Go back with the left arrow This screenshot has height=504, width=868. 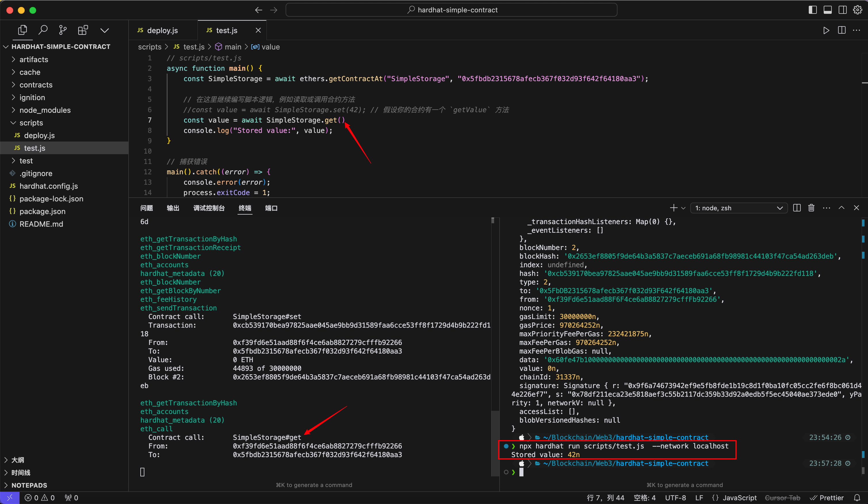[259, 10]
